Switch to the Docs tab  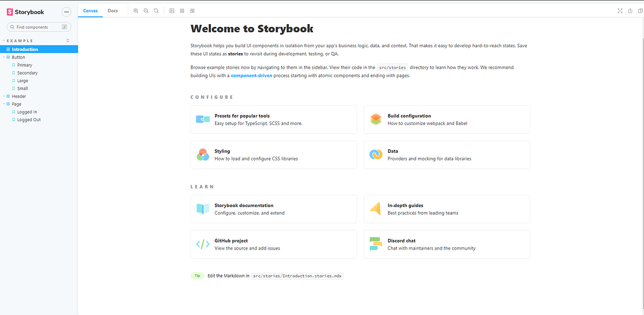[113, 10]
